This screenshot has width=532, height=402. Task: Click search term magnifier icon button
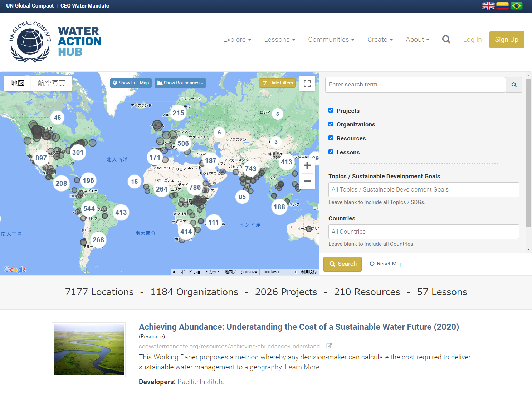point(514,85)
